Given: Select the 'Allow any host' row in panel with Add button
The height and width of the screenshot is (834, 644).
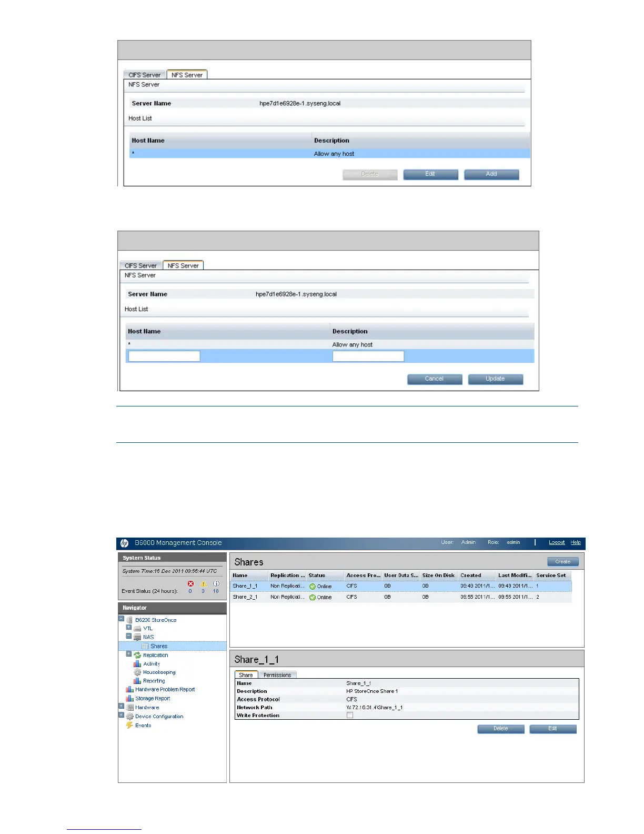Looking at the screenshot, I should pos(330,154).
